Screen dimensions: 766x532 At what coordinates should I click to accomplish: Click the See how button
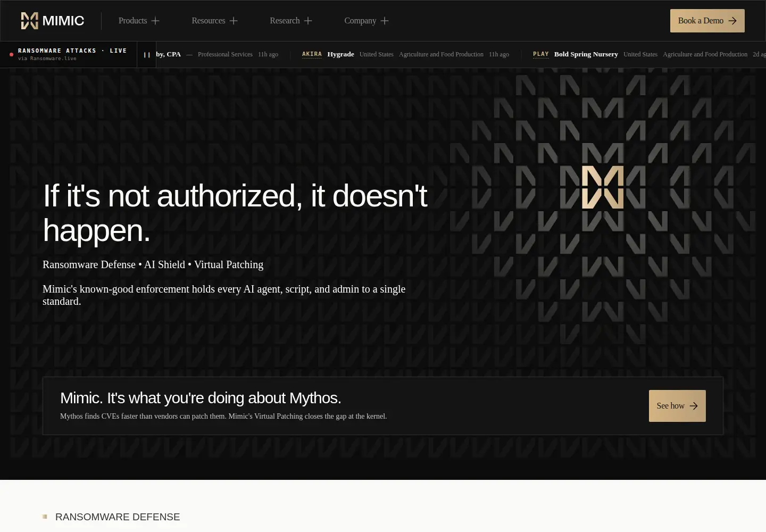coord(677,406)
